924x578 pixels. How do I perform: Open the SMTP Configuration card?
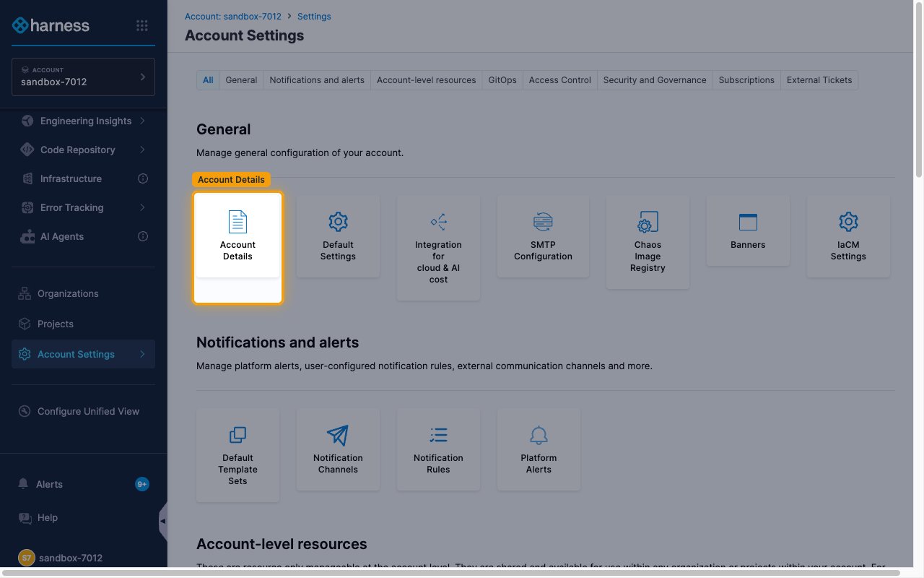(x=543, y=236)
